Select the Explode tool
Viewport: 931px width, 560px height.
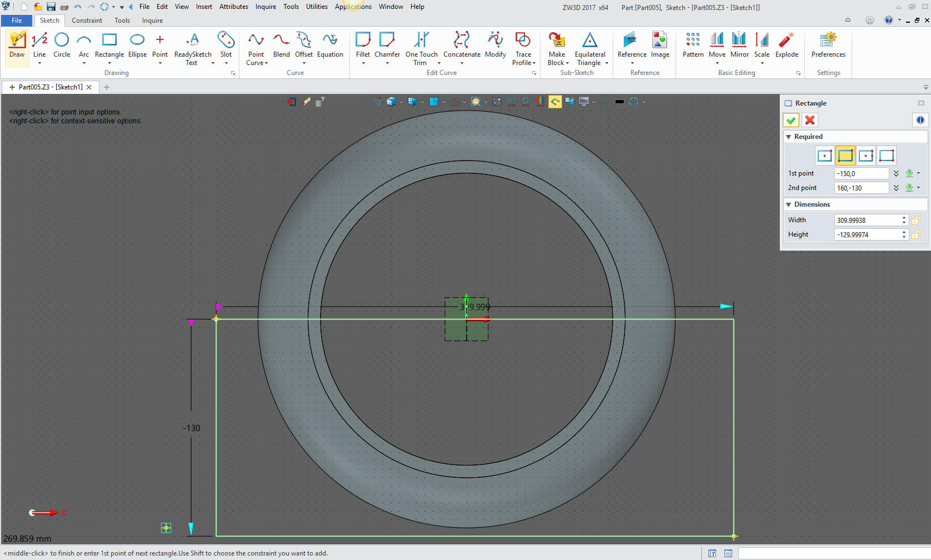(787, 46)
